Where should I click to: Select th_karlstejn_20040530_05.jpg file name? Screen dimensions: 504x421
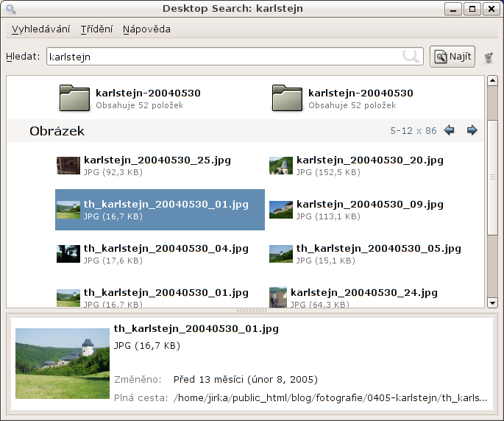379,248
